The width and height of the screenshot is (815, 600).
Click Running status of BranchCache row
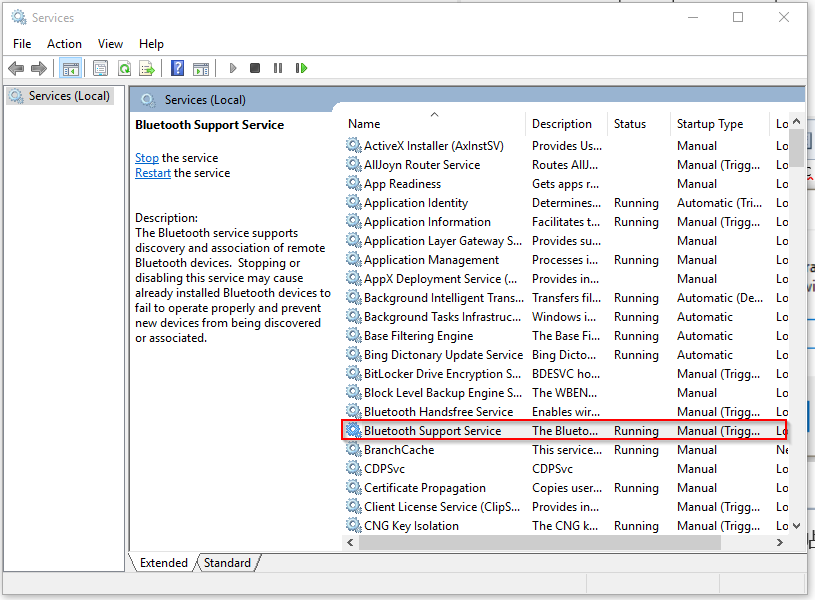click(636, 449)
